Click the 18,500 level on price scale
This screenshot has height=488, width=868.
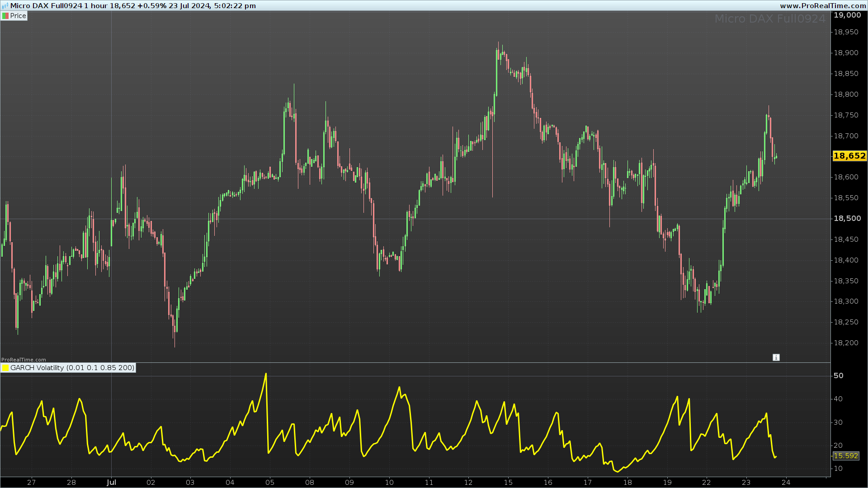coord(847,219)
